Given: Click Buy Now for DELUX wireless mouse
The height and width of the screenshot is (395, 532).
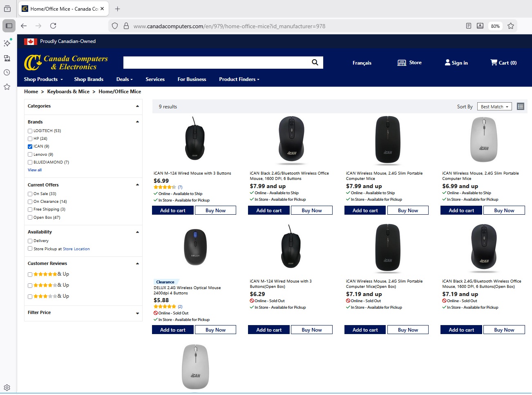Looking at the screenshot, I should pyautogui.click(x=215, y=330).
